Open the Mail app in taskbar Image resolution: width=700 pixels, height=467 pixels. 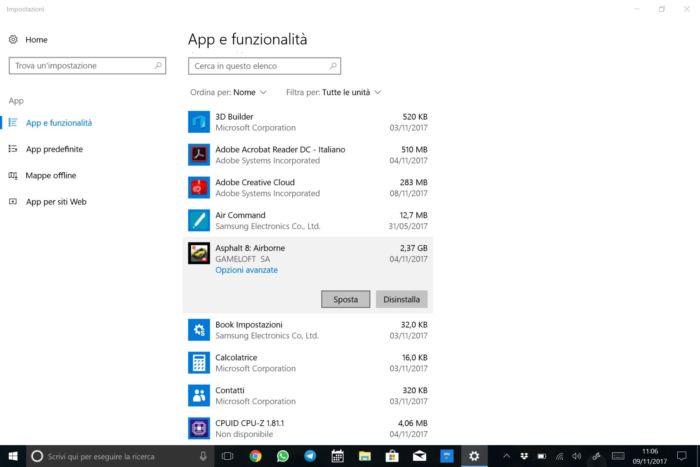(419, 456)
